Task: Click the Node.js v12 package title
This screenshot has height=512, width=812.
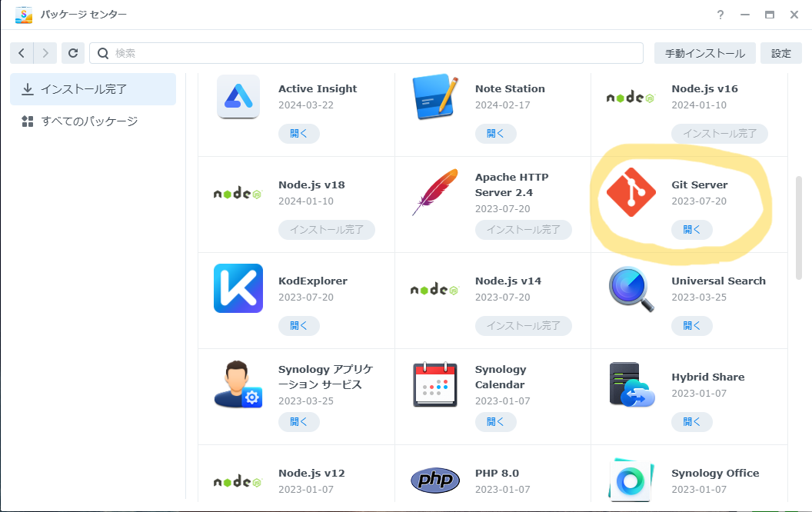Action: (x=311, y=473)
